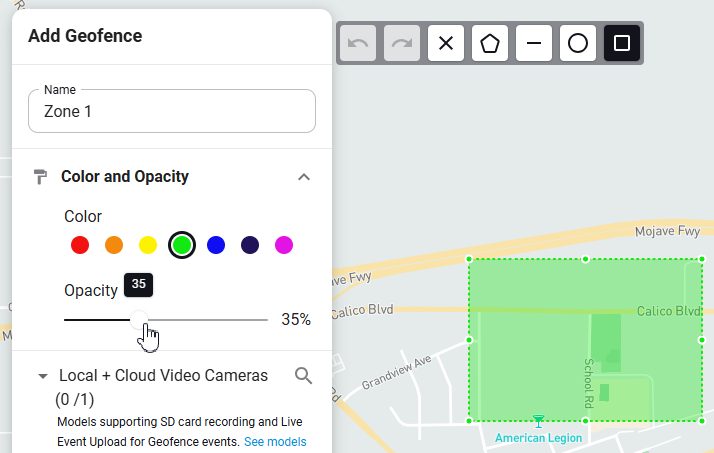The image size is (714, 453).
Task: Select the rectangle drawing tool
Action: 622,43
